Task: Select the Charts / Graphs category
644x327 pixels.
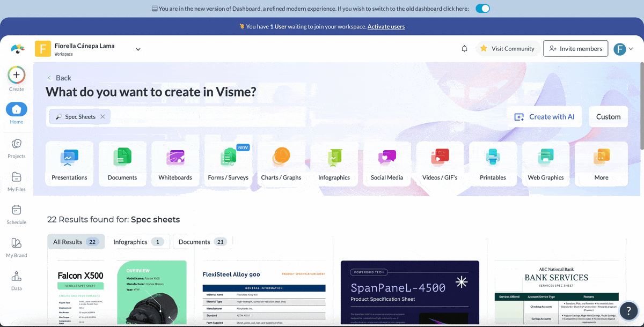Action: 281,164
